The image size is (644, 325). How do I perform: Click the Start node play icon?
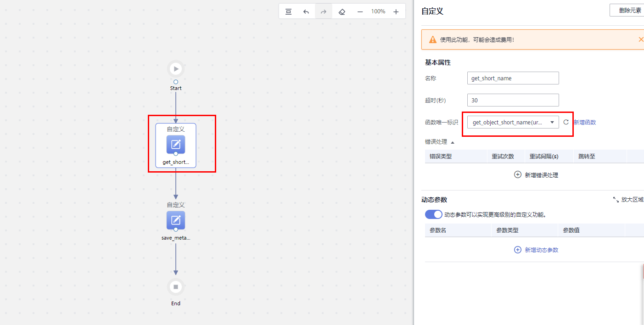(176, 68)
